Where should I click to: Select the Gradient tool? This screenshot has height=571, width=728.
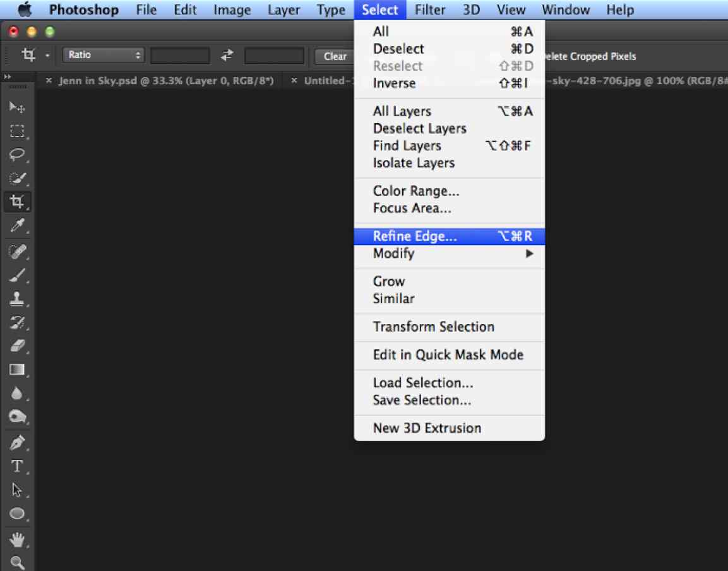pos(17,370)
